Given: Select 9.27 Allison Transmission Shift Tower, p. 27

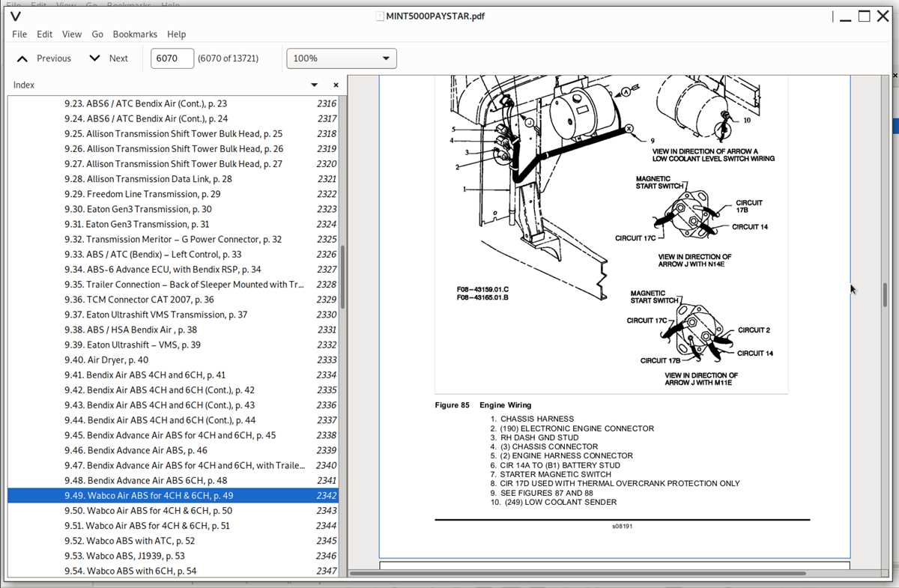Looking at the screenshot, I should (x=173, y=164).
